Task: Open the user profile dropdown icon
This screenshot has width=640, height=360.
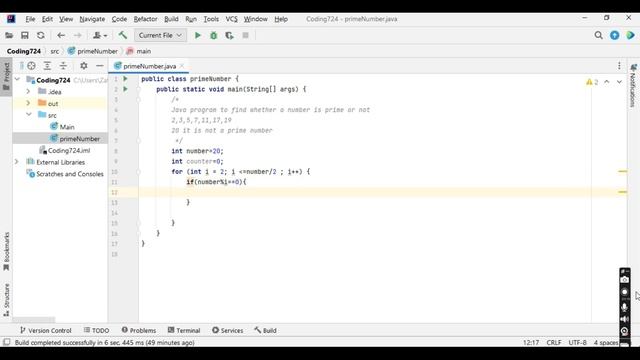Action: click(100, 36)
